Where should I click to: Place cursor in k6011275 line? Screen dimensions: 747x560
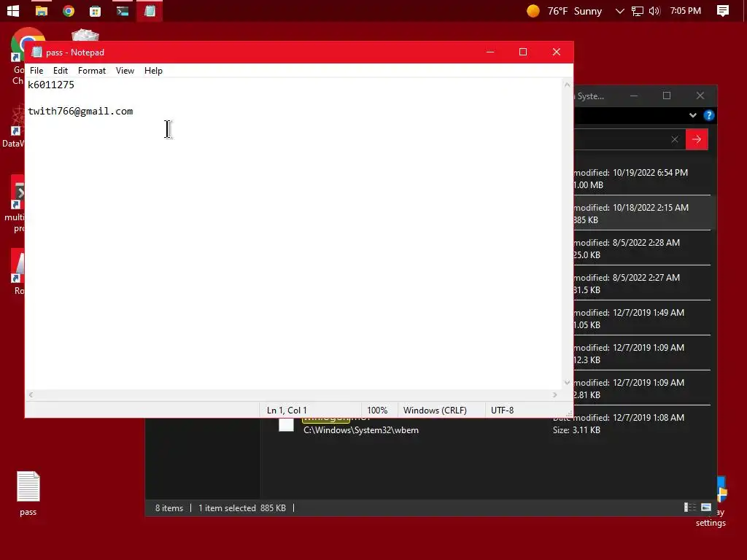tap(51, 85)
